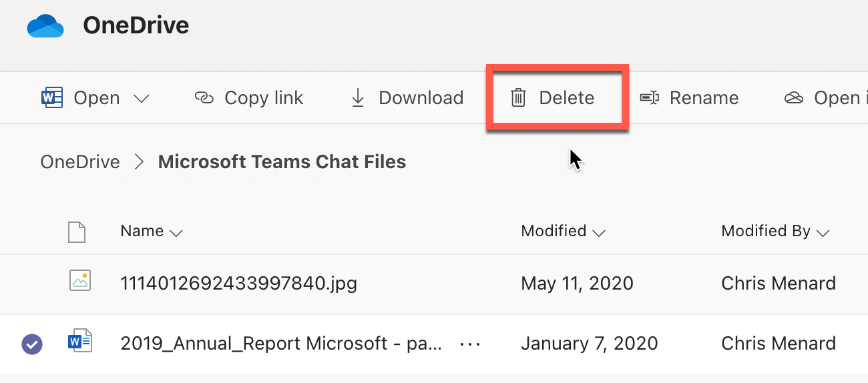Click the Word icon beside Open
This screenshot has width=868, height=383.
(52, 98)
